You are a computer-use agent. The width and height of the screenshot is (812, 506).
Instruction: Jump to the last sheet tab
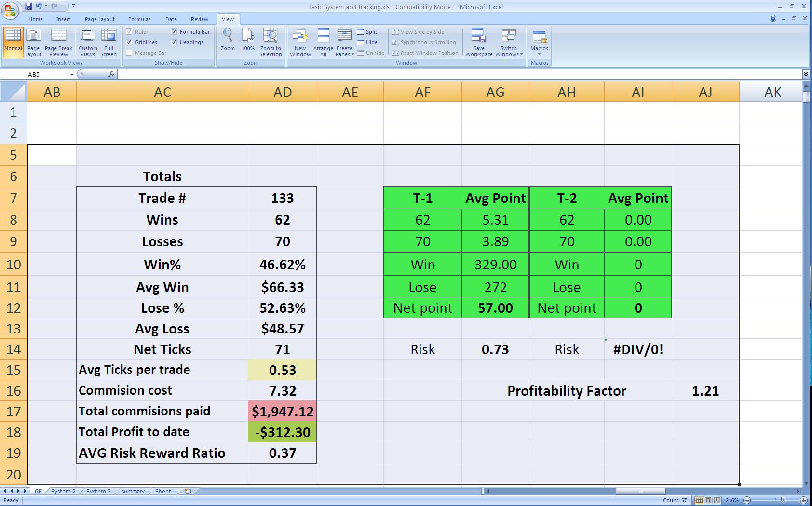pos(26,491)
